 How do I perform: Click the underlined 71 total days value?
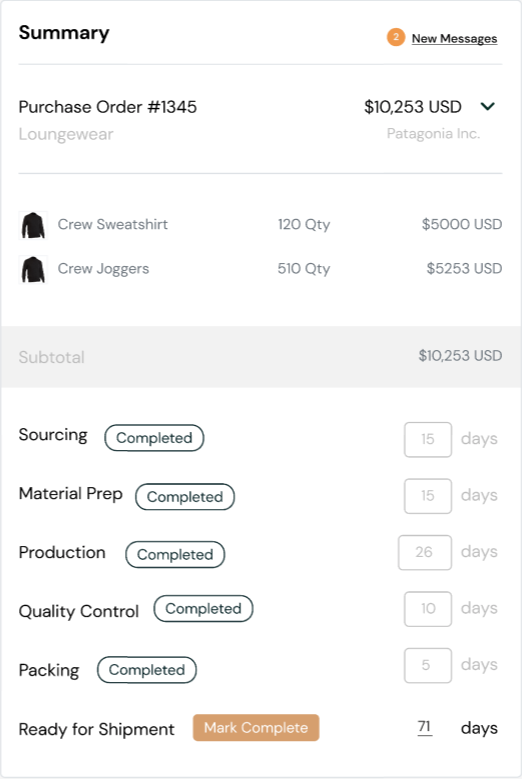pyautogui.click(x=425, y=727)
